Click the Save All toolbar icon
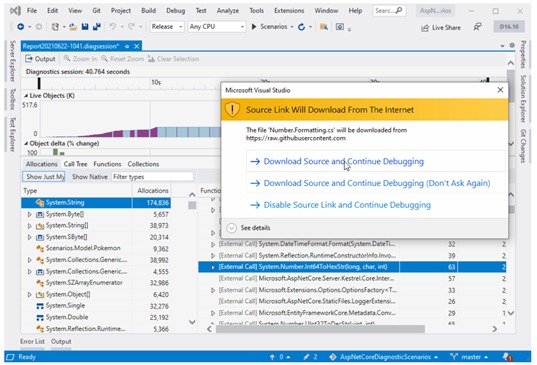This screenshot has width=537, height=365. (97, 27)
